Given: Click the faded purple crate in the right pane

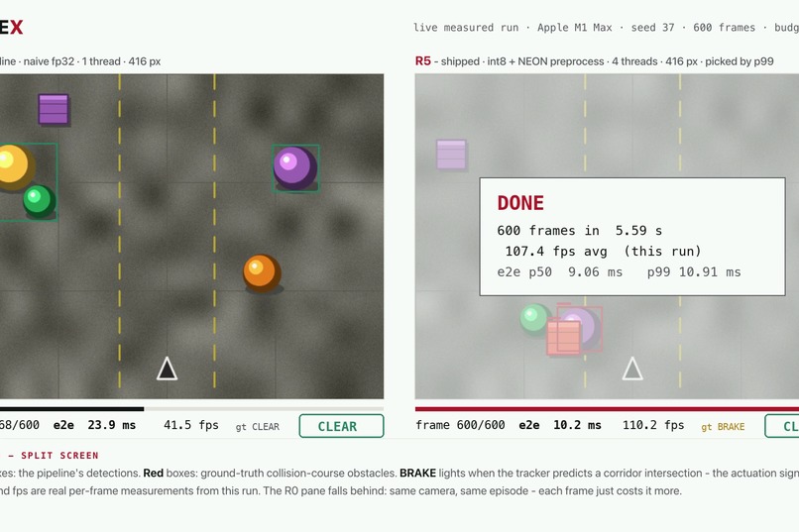Looking at the screenshot, I should tap(451, 155).
